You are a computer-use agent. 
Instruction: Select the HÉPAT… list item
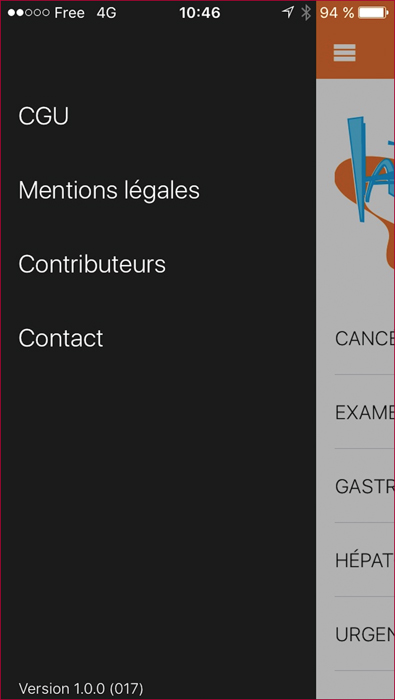tap(365, 560)
